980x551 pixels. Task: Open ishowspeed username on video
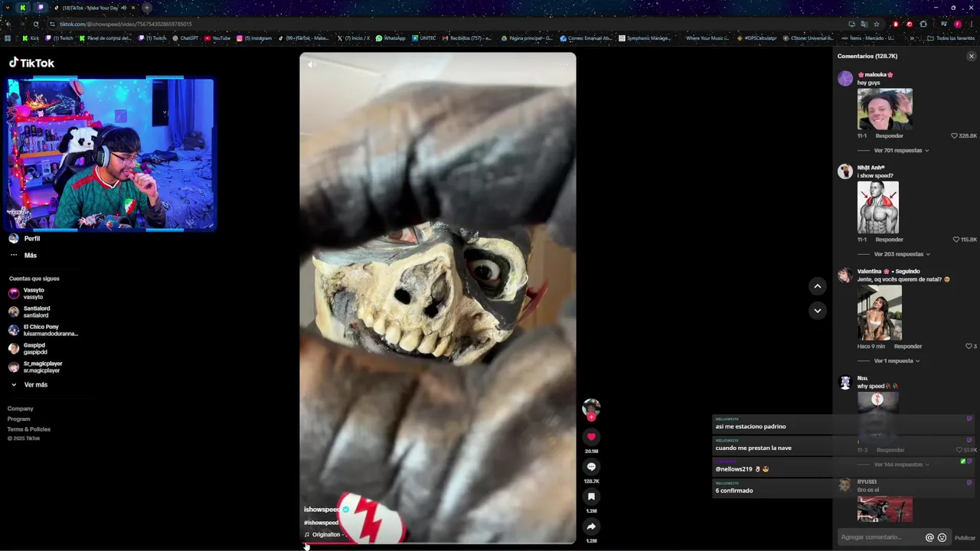(x=322, y=510)
